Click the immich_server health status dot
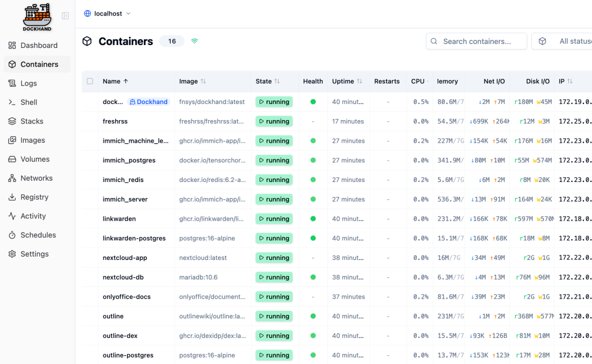The width and height of the screenshot is (592, 364). 313,199
